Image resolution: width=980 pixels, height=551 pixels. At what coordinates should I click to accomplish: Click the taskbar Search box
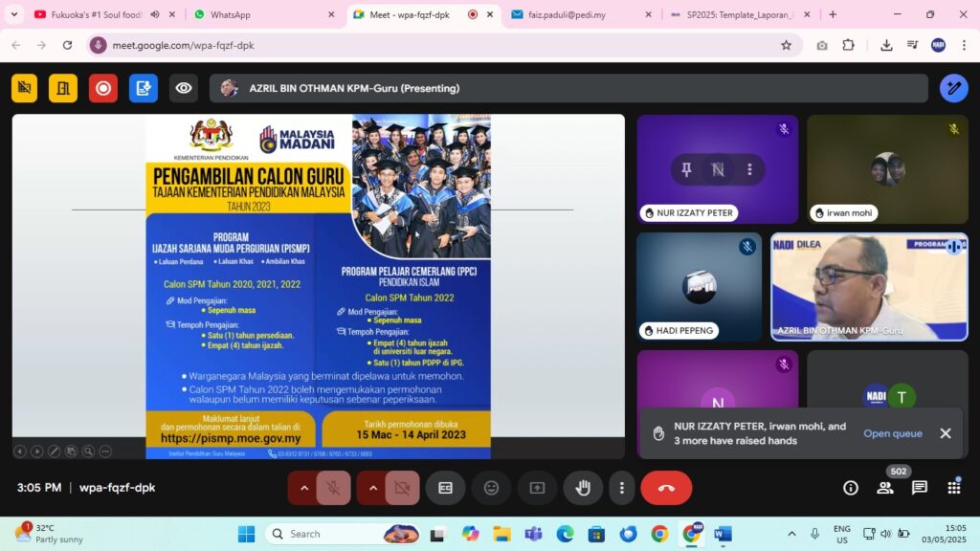click(345, 534)
